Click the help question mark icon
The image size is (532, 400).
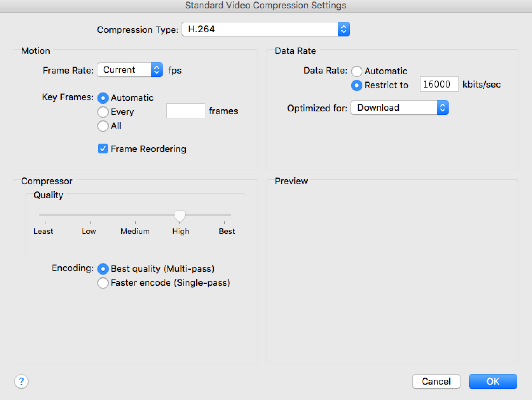tap(21, 381)
